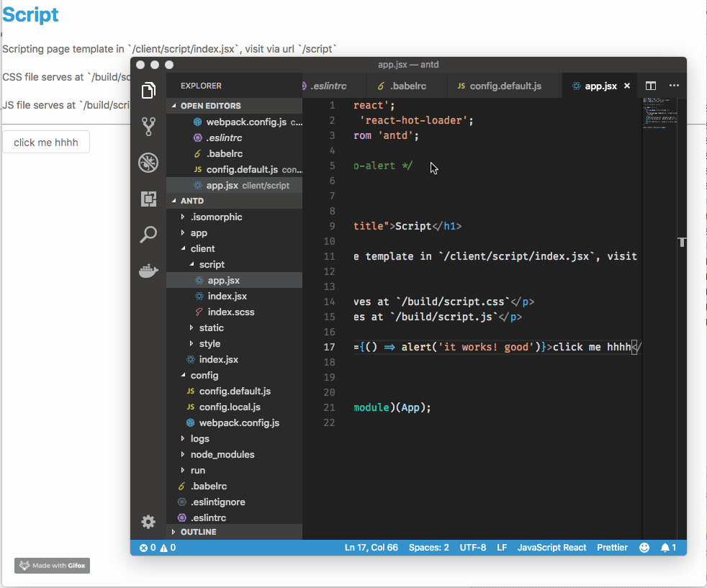Viewport: 707px width, 588px height.
Task: Expand the OUTLINE section
Action: (235, 532)
